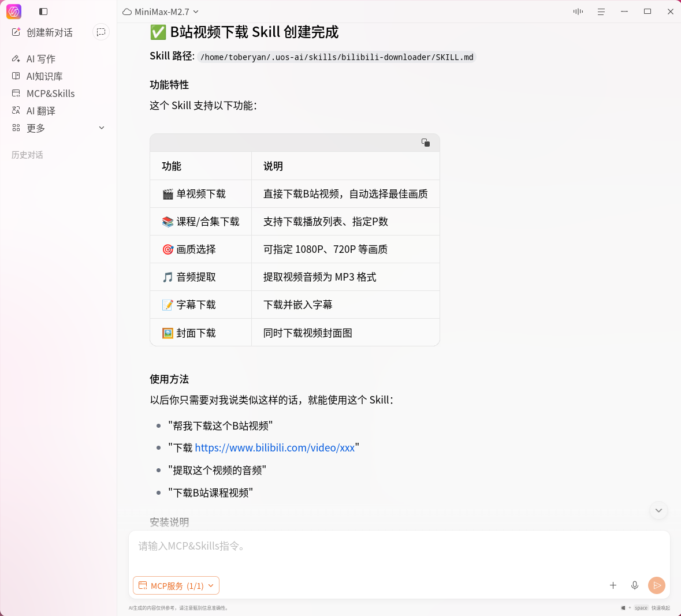
Task: Click the AI生成的内容仅供参考 disclaimer text
Action: coord(178,608)
